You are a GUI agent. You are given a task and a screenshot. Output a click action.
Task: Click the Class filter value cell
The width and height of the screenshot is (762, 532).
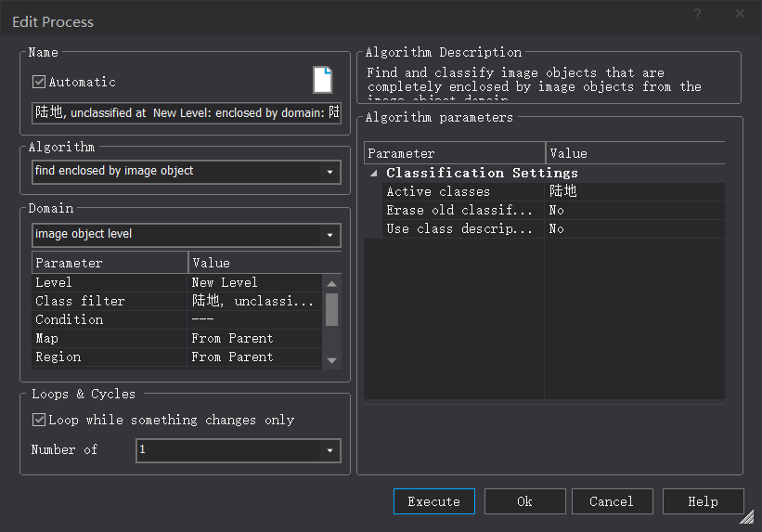pos(255,301)
